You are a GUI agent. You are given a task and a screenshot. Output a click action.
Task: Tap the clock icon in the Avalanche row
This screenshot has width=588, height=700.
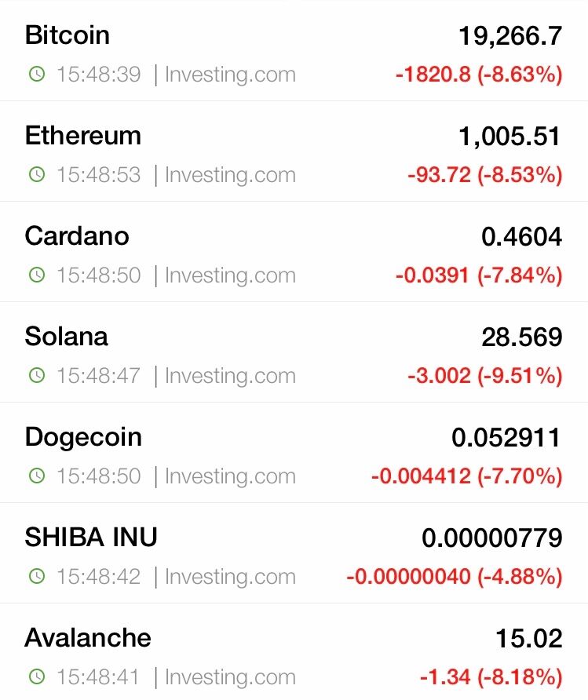[37, 676]
